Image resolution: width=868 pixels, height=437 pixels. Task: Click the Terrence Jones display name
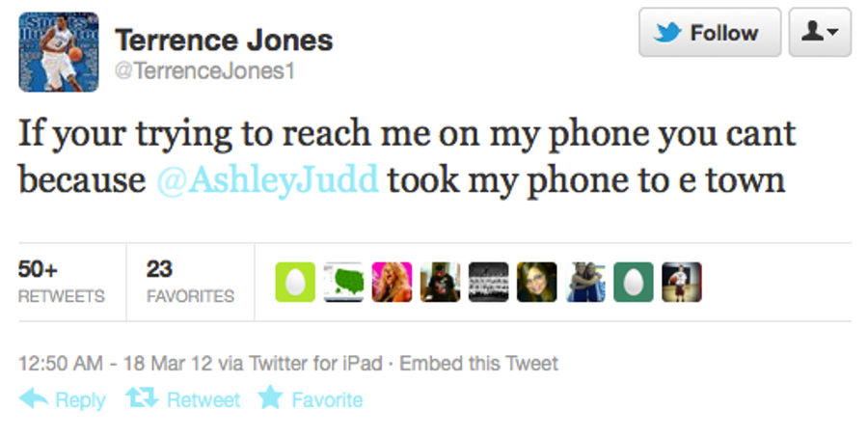224,41
